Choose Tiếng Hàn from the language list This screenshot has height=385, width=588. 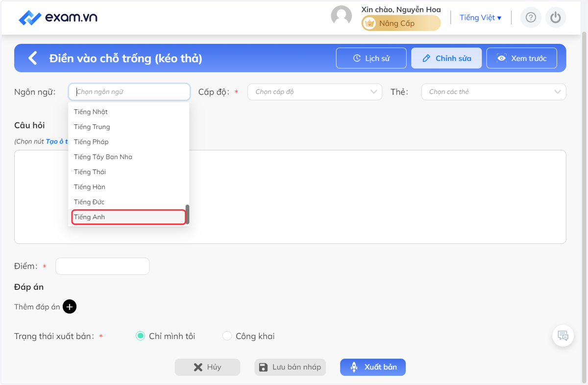(x=127, y=187)
